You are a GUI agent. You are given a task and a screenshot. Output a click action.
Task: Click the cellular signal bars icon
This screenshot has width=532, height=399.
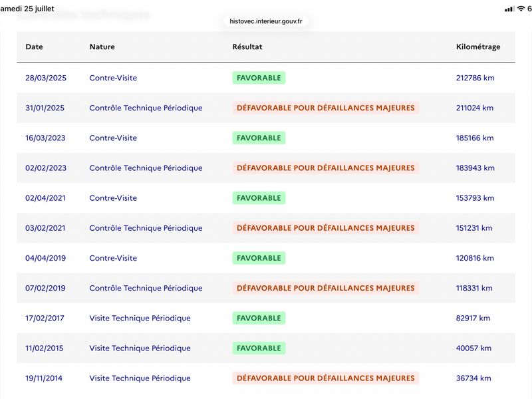coord(509,9)
